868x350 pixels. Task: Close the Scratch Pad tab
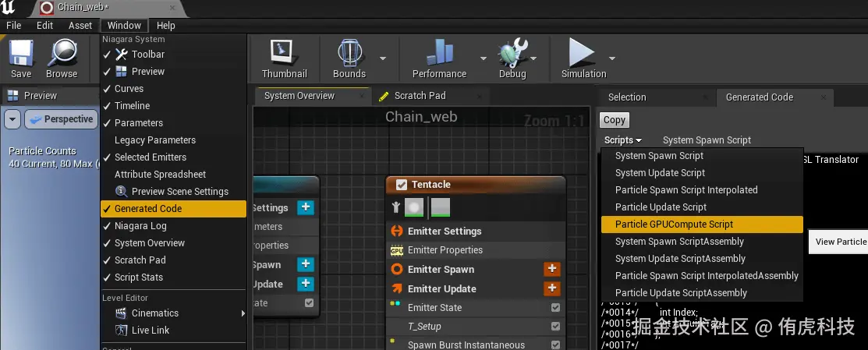pos(478,96)
